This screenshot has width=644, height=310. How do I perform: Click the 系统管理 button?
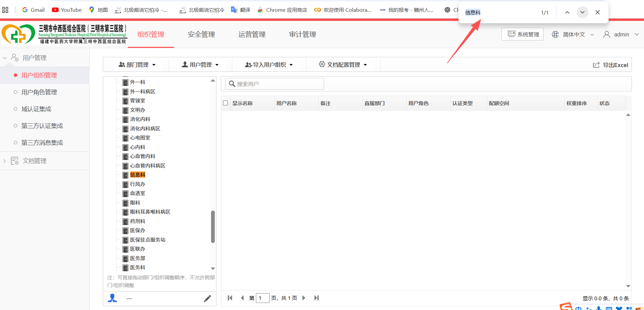[522, 34]
